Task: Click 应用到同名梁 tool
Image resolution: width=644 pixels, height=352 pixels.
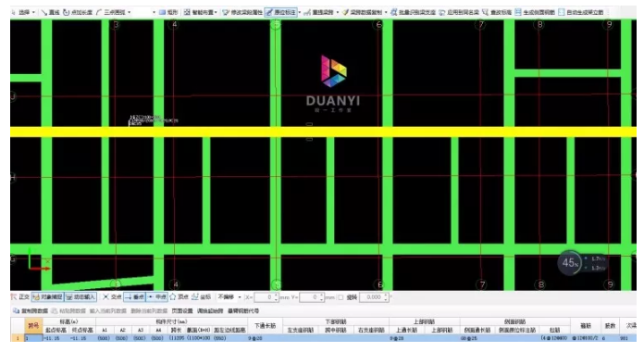Action: (459, 12)
